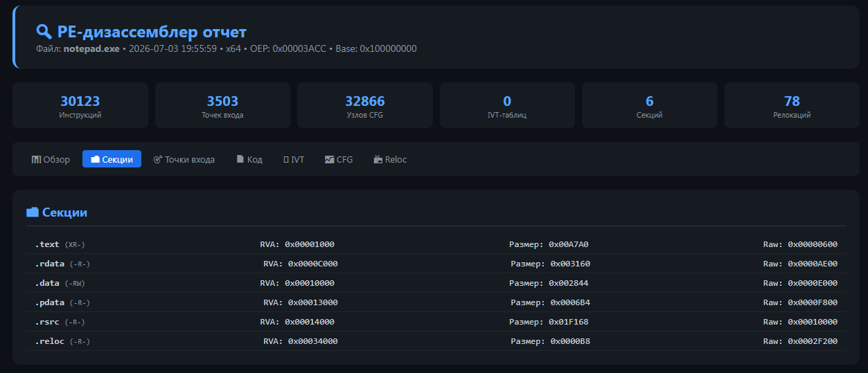Click the 6 Секций stat card
Image resolution: width=868 pixels, height=373 pixels.
(650, 105)
